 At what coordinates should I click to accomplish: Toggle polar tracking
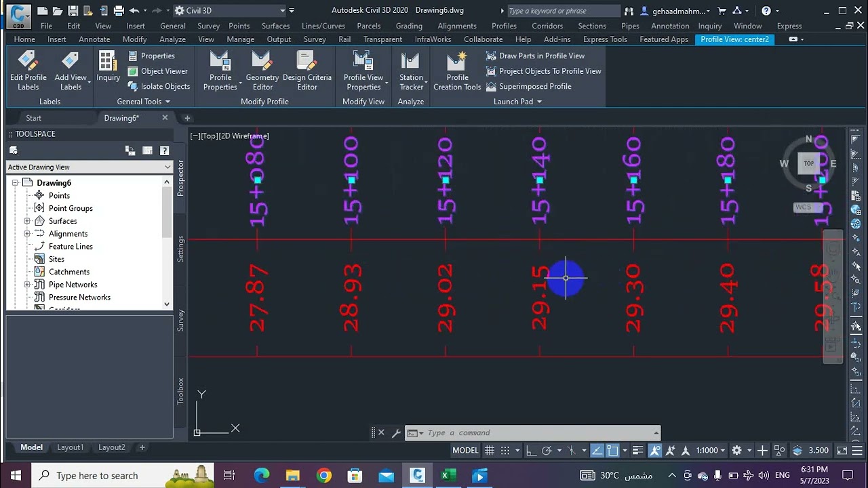click(x=547, y=450)
